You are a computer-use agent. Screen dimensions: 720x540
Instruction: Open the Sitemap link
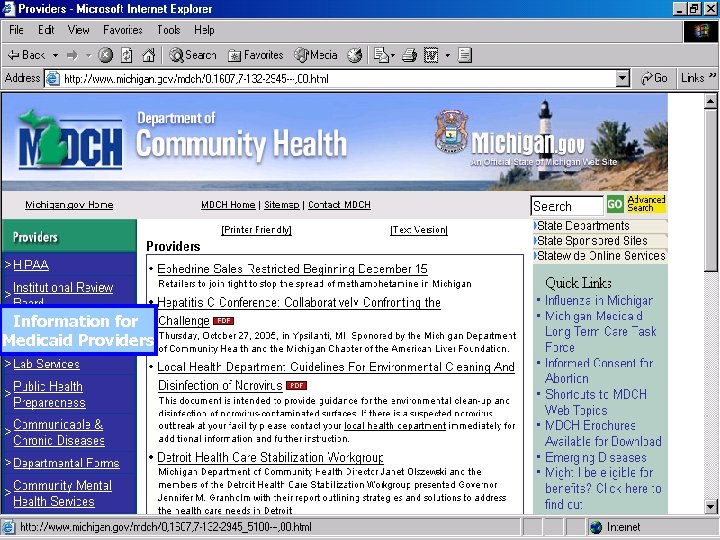(x=281, y=205)
